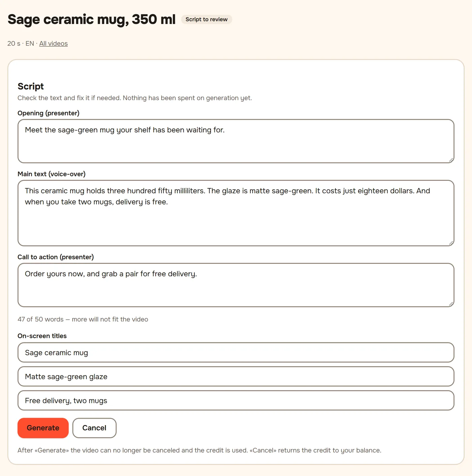Click the On-screen titles label
472x476 pixels.
point(42,336)
